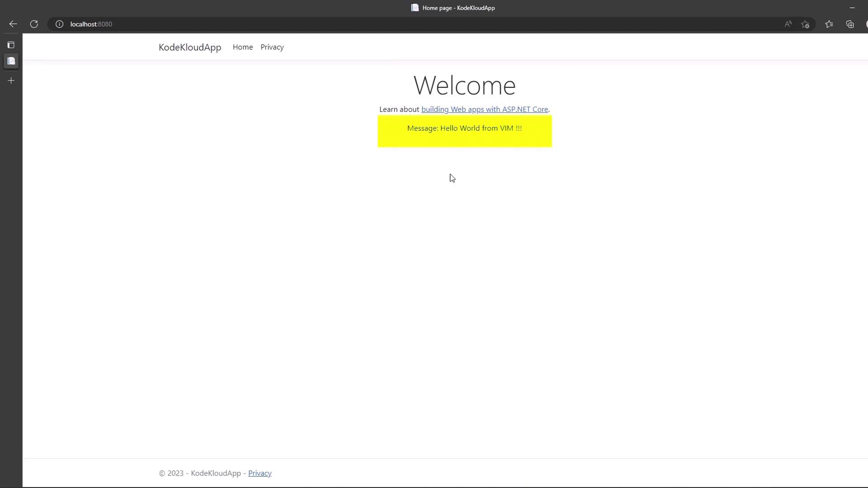Open the Home navigation item
This screenshot has height=488, width=868.
tap(243, 47)
